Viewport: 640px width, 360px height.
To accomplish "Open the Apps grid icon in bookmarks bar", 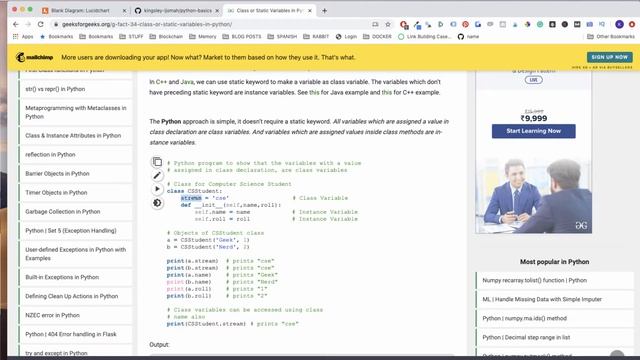I will tap(16, 37).
